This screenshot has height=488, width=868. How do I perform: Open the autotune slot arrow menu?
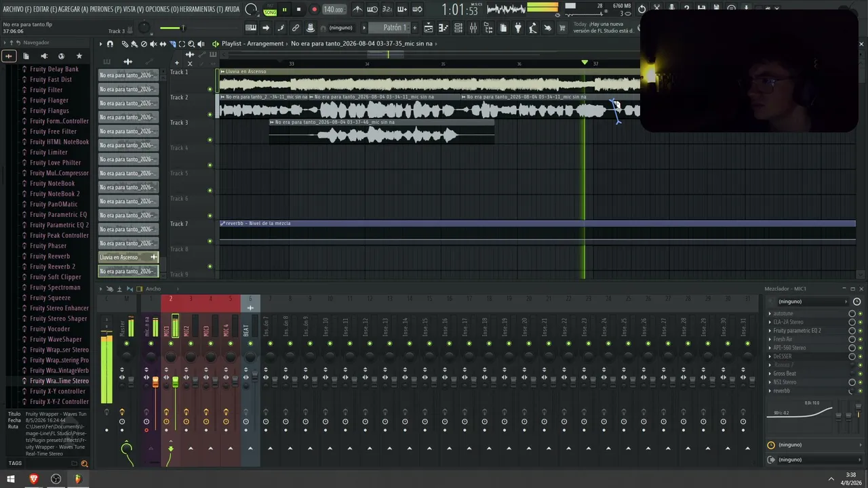pyautogui.click(x=770, y=314)
